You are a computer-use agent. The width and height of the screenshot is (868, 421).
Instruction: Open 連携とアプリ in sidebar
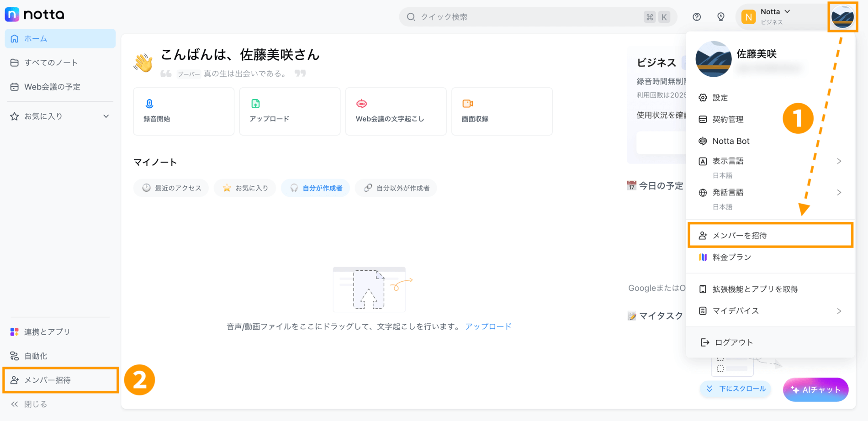tap(60, 332)
